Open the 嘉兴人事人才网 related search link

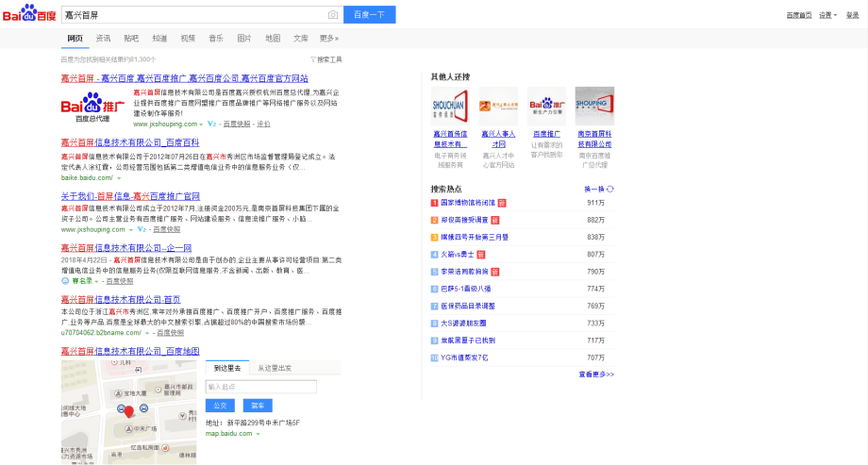pyautogui.click(x=498, y=139)
